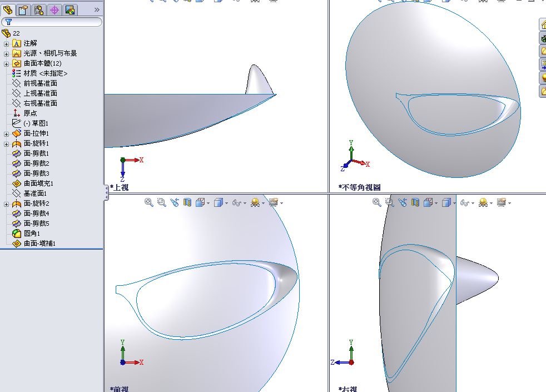Expand the 注解 folder
The width and height of the screenshot is (546, 392).
coord(6,44)
